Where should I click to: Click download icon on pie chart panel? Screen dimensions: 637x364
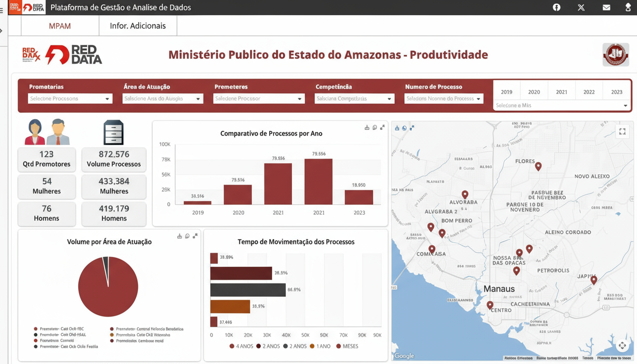(x=180, y=236)
